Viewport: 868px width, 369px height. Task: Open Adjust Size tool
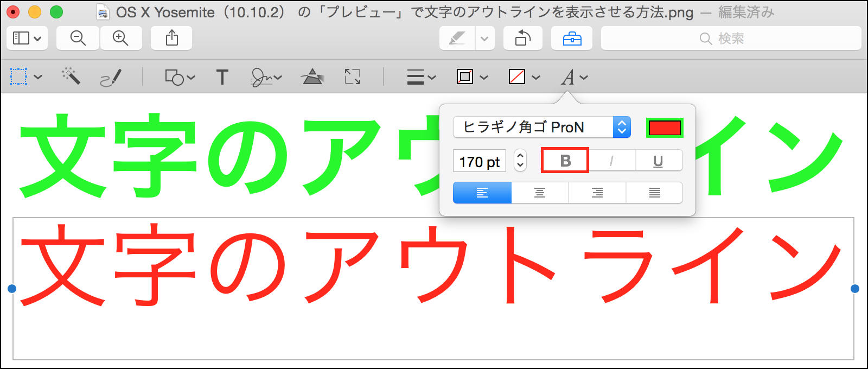point(353,77)
